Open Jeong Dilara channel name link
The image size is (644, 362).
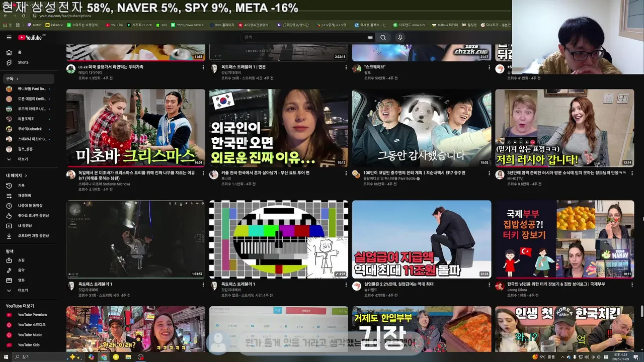[518, 290]
